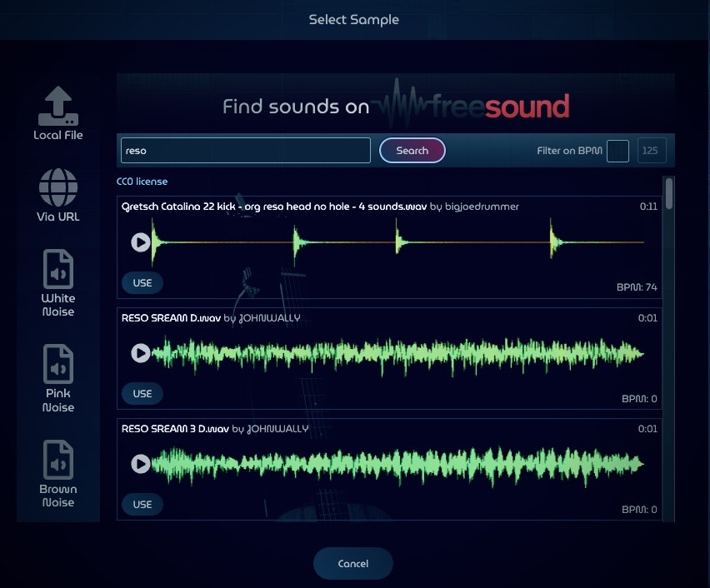Select the Via URL globe icon
Viewport: 710px width, 588px height.
click(x=58, y=187)
